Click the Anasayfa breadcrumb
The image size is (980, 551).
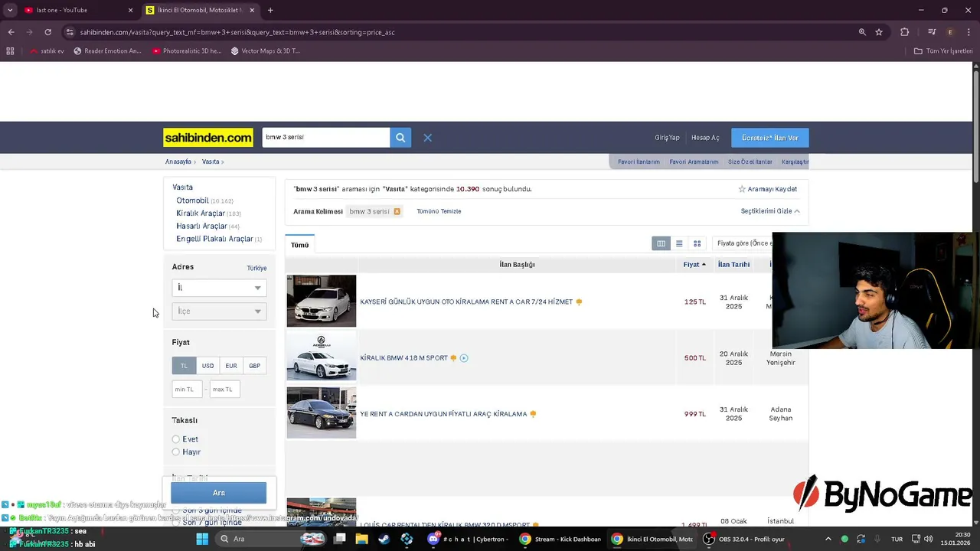click(178, 162)
